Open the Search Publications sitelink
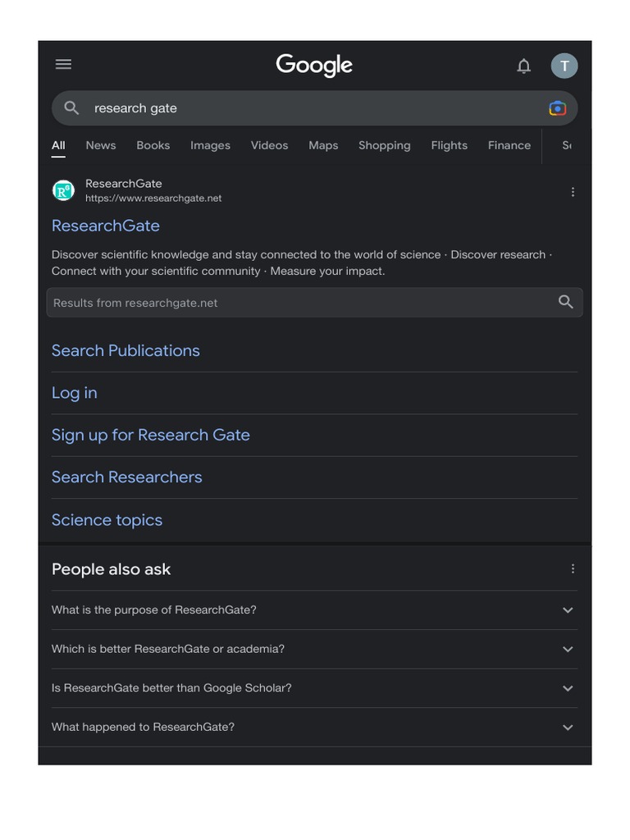 [126, 350]
